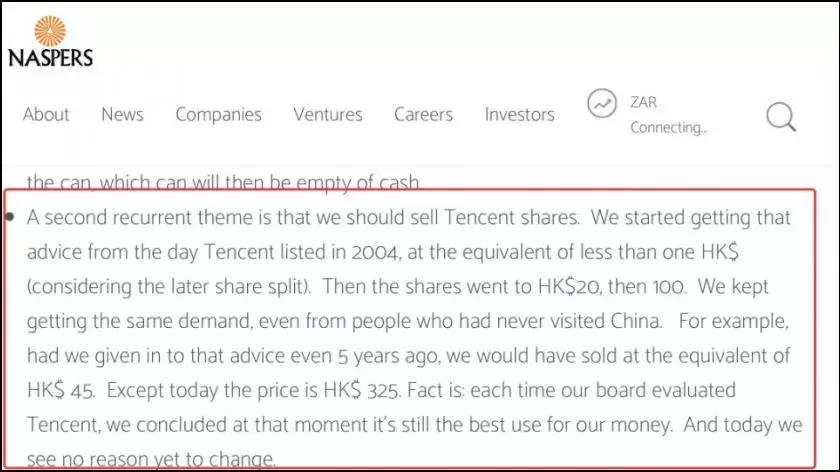
Task: Click '(considering the later share split)' text
Action: coord(162,286)
